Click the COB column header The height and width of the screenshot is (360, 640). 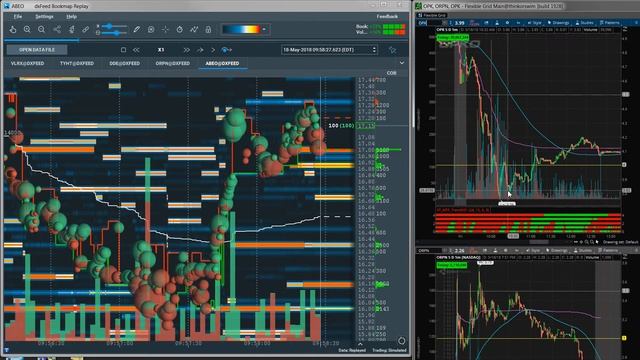pos(391,73)
